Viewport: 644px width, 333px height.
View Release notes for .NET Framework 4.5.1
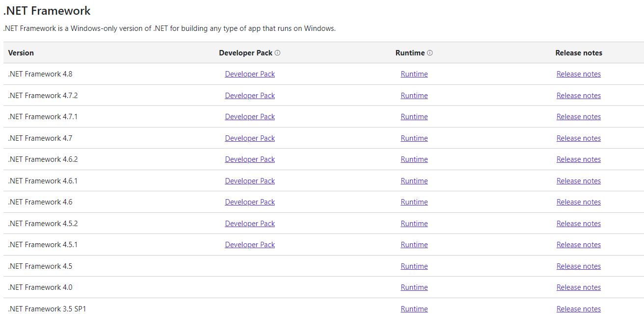[579, 245]
